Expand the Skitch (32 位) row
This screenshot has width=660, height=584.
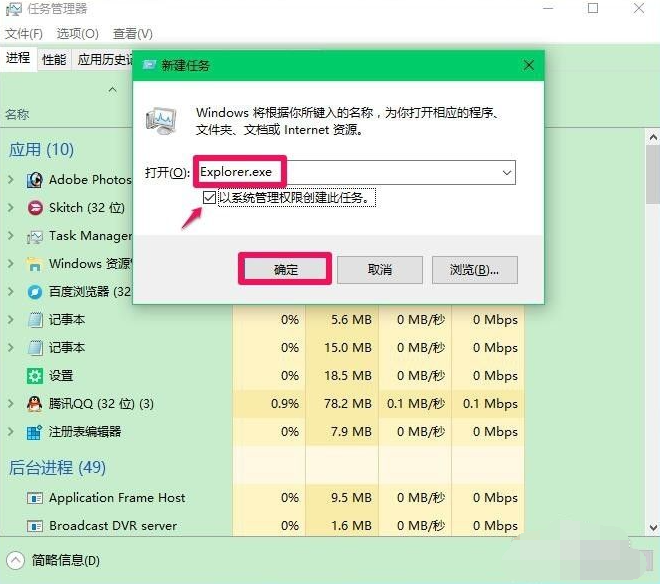[11, 208]
